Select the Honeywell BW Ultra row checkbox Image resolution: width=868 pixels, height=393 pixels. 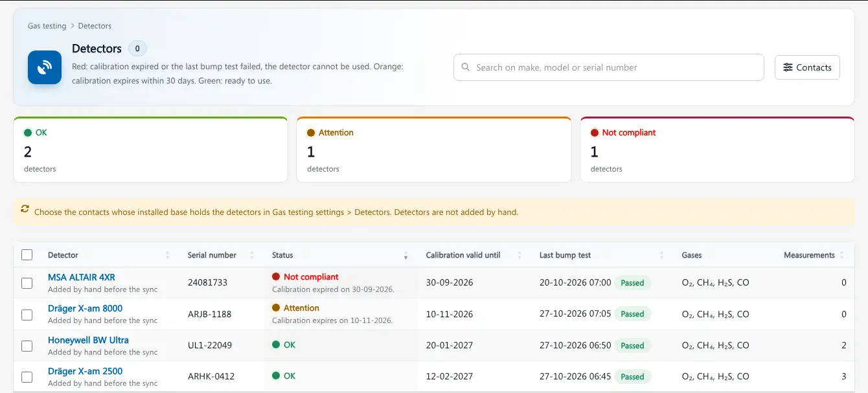27,346
